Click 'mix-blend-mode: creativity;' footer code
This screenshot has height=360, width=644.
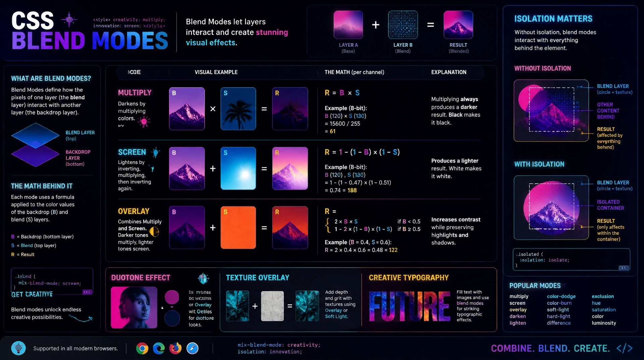pyautogui.click(x=279, y=345)
